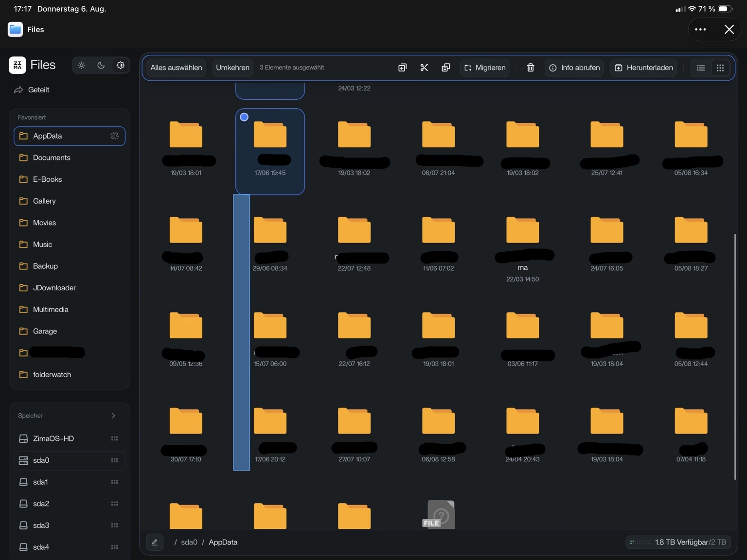This screenshot has width=747, height=560.
Task: Select the unknown FILE icon item
Action: [439, 514]
